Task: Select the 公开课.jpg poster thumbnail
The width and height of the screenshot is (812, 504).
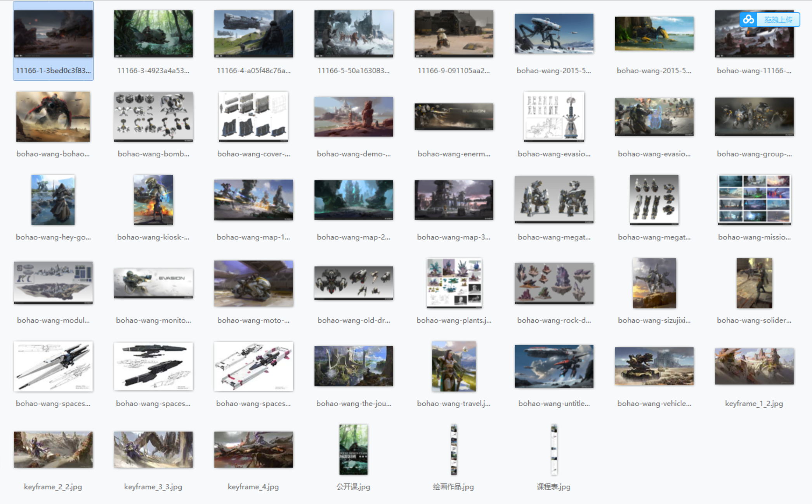Action: point(354,449)
